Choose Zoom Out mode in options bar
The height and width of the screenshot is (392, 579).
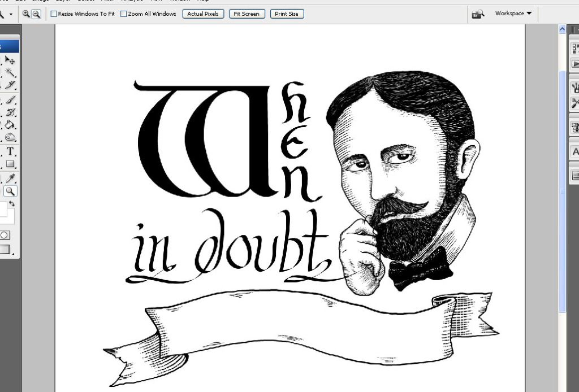36,14
